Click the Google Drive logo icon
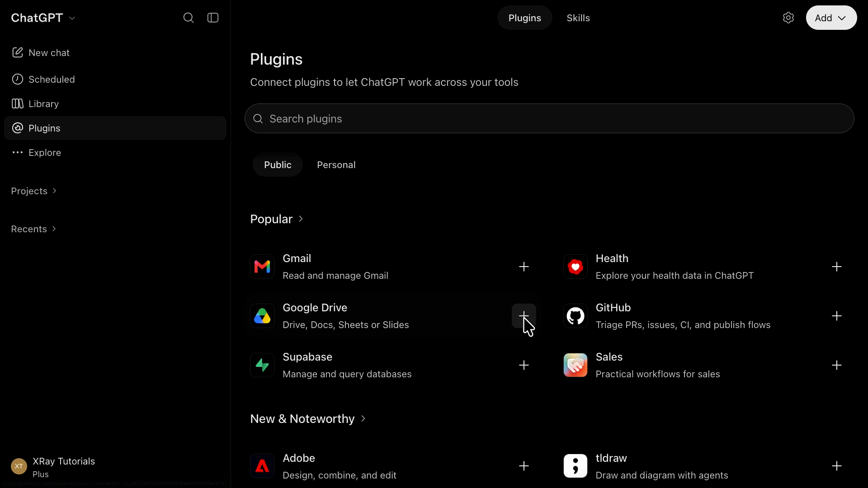Viewport: 868px width, 488px height. pos(262,316)
